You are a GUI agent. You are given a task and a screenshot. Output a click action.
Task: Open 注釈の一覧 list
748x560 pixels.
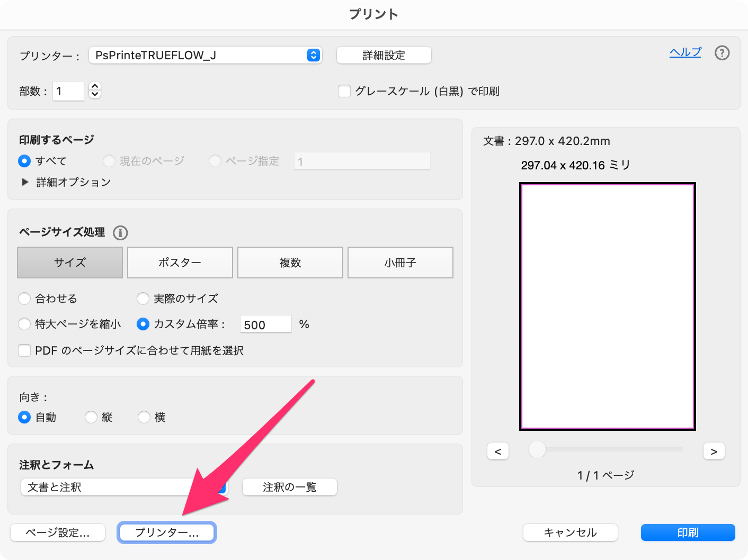(289, 487)
